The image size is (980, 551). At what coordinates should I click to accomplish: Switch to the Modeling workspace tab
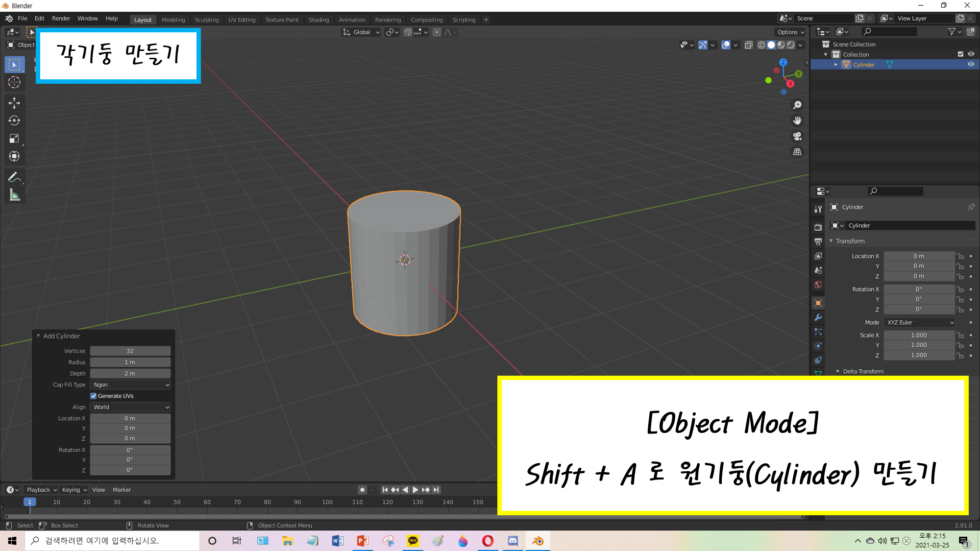point(173,20)
